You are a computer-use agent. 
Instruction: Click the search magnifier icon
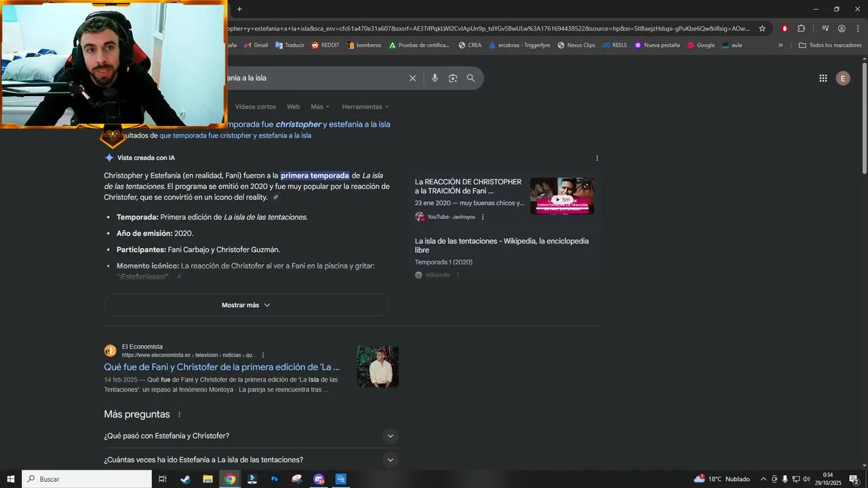471,78
